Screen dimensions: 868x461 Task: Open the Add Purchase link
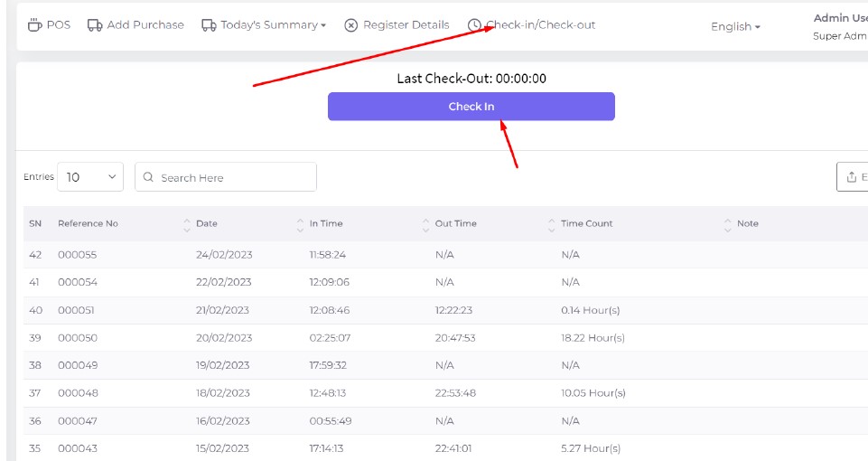pyautogui.click(x=145, y=25)
